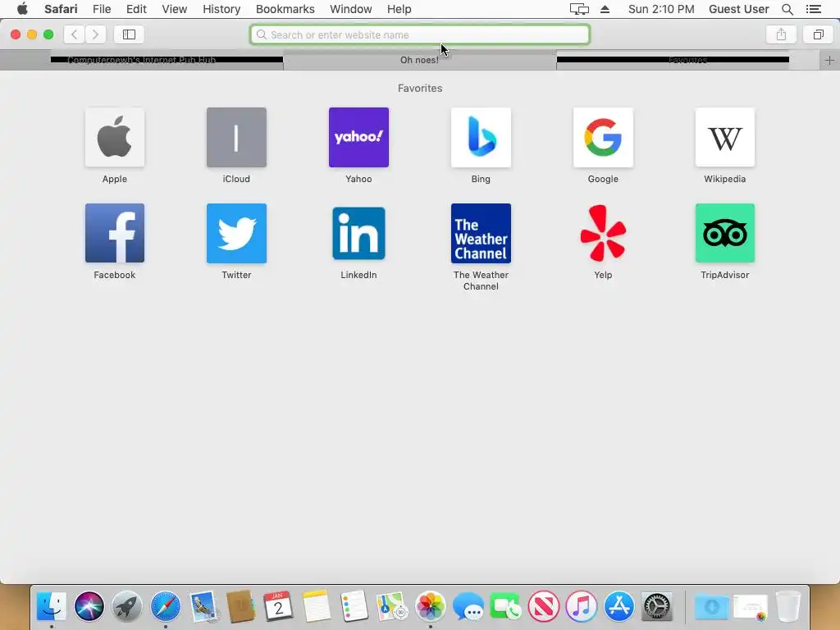This screenshot has width=840, height=630.
Task: Open the Twitter favorite tile
Action: (x=236, y=233)
